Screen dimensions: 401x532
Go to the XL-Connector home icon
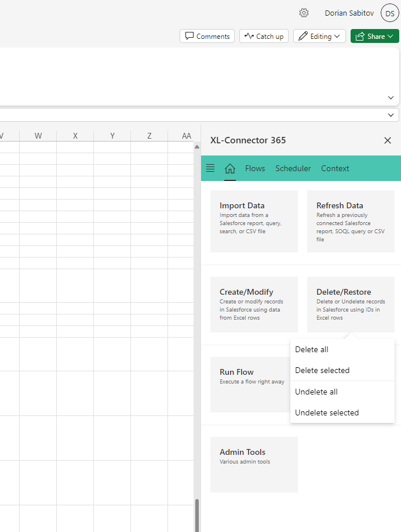[230, 168]
